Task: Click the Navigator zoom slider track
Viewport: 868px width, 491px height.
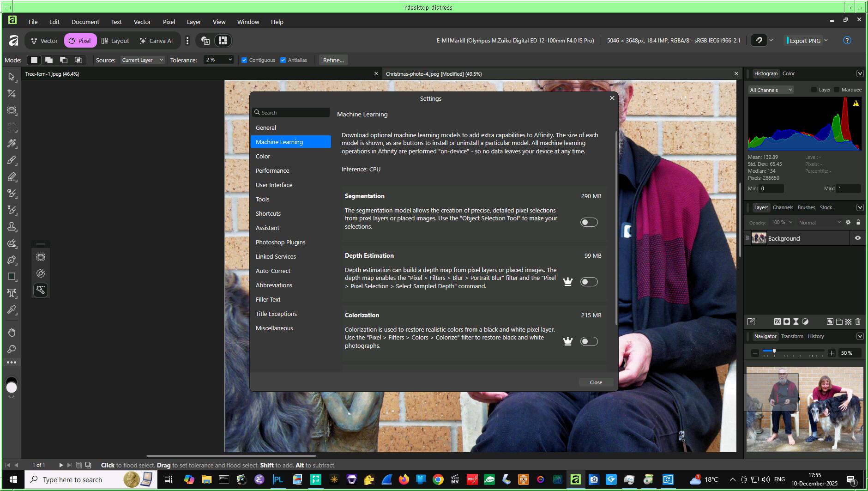Action: [x=799, y=352]
